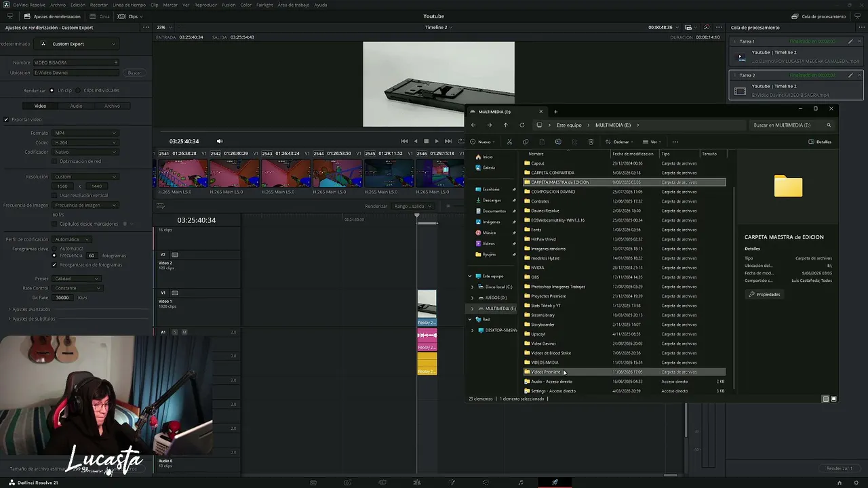Select Automática keyframes radio option

click(x=54, y=249)
